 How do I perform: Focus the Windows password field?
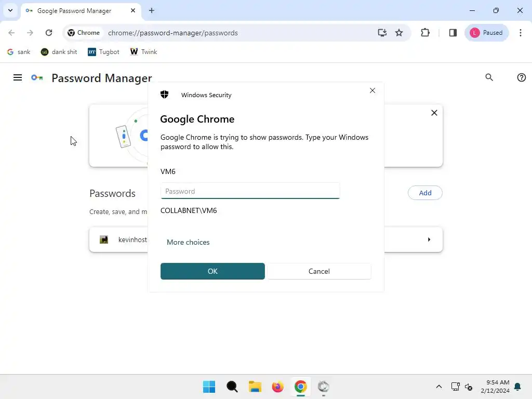click(250, 191)
